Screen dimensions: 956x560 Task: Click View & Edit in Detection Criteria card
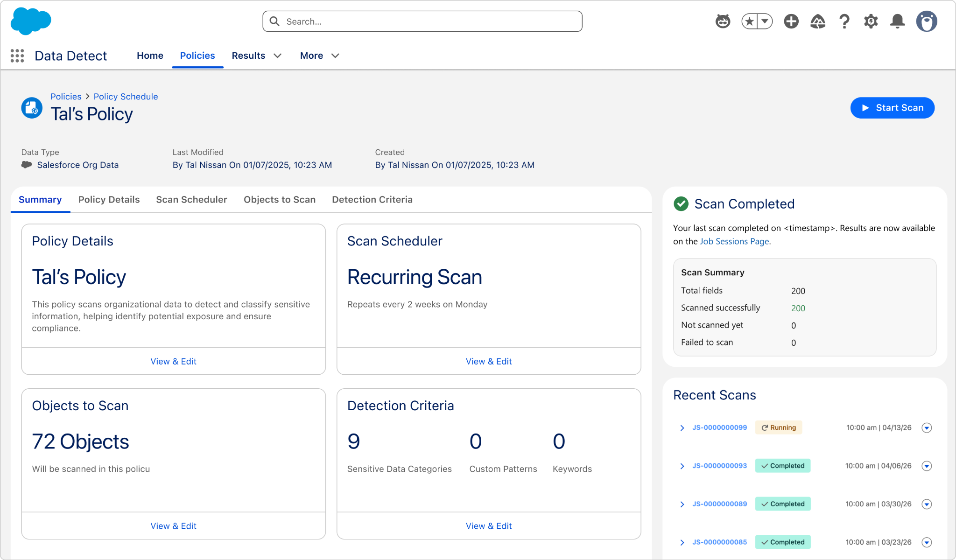[489, 526]
